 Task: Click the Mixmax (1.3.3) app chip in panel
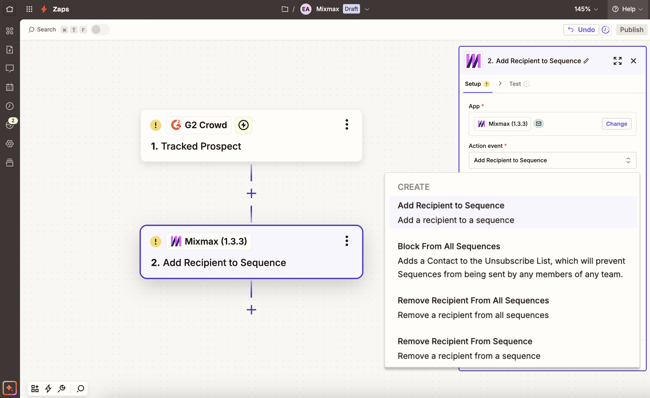coord(502,124)
